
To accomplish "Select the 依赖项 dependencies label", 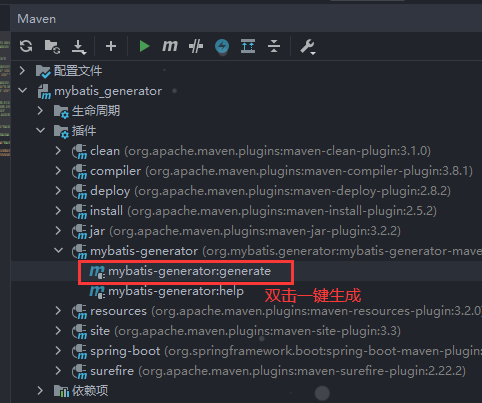I will [x=90, y=391].
